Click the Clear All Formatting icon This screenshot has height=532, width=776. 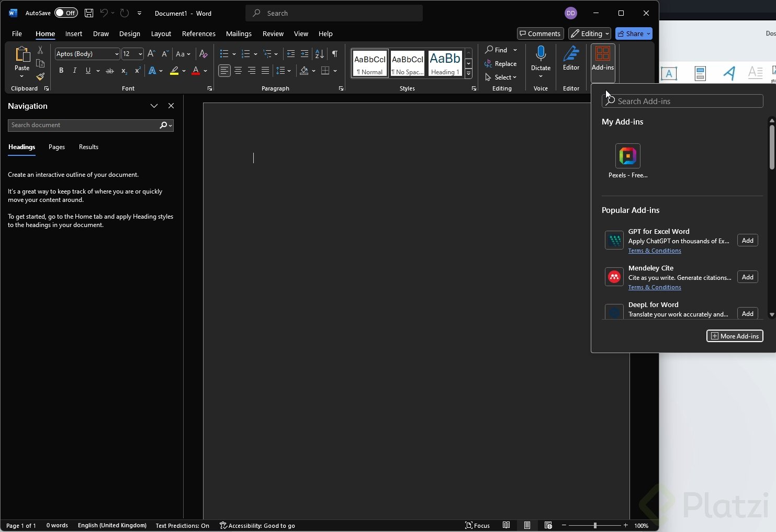click(x=204, y=54)
